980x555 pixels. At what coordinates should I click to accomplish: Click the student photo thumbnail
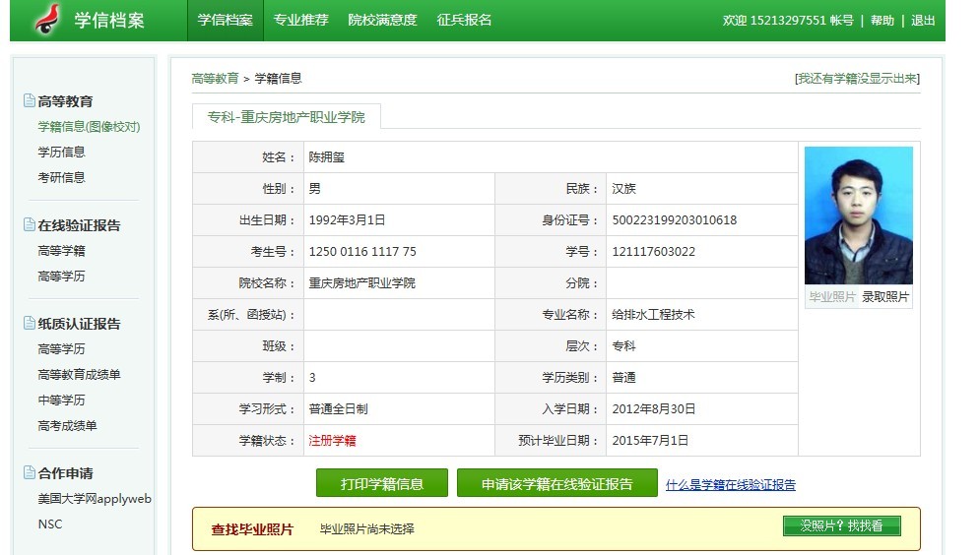858,216
